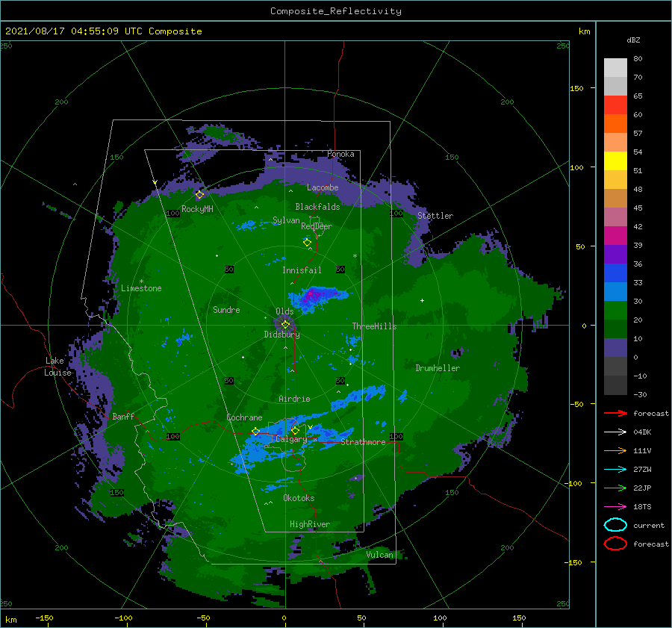The height and width of the screenshot is (628, 672).
Task: Click the cyan current ellipse icon
Action: click(615, 525)
